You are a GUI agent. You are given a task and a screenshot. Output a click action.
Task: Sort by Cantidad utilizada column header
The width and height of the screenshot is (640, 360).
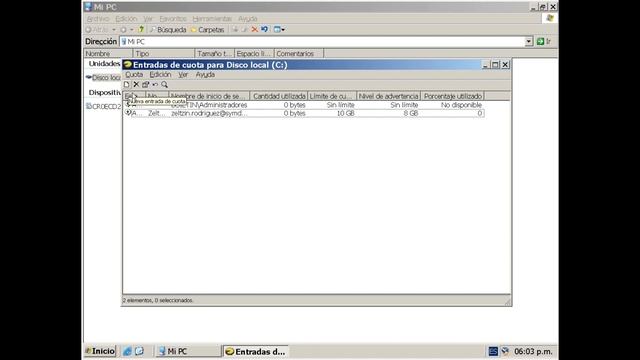point(279,96)
